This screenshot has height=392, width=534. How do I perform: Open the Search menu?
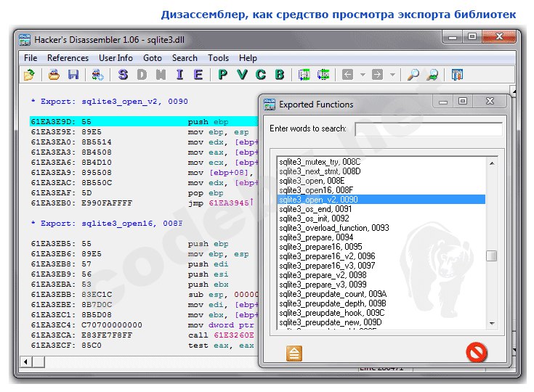point(185,58)
